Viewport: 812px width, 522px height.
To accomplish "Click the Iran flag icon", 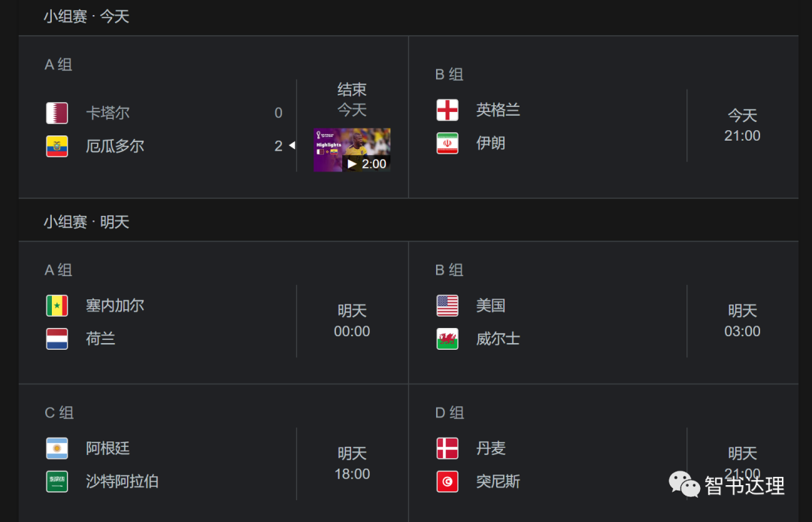I will [447, 143].
